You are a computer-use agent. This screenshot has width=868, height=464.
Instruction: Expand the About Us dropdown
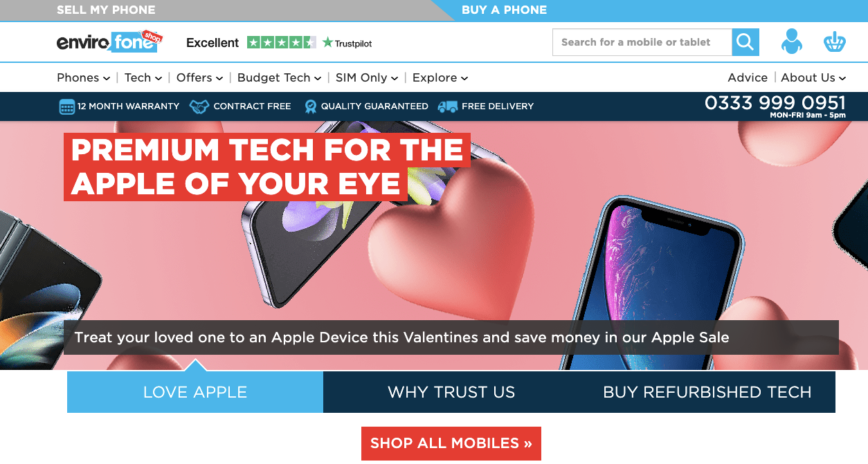(x=813, y=77)
